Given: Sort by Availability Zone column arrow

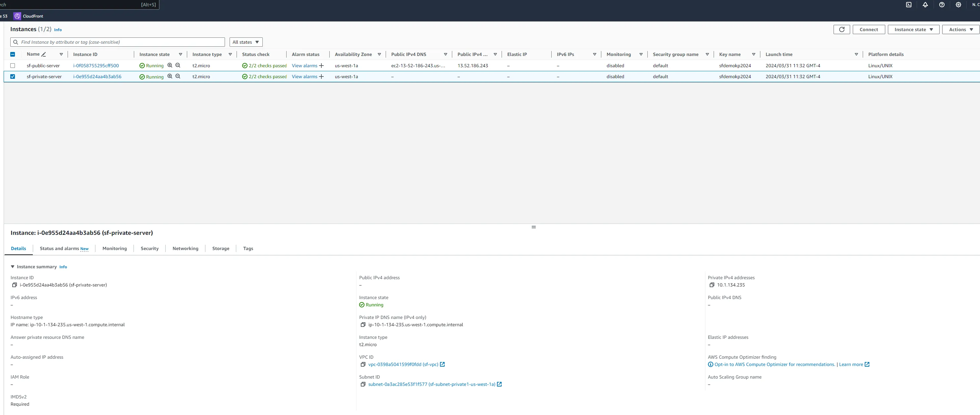Looking at the screenshot, I should pyautogui.click(x=379, y=54).
